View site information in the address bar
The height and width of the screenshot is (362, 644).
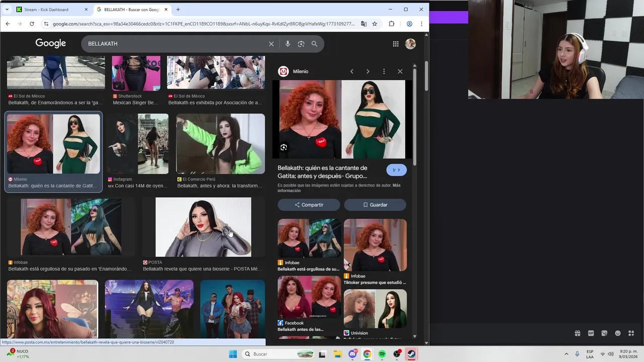pyautogui.click(x=46, y=24)
